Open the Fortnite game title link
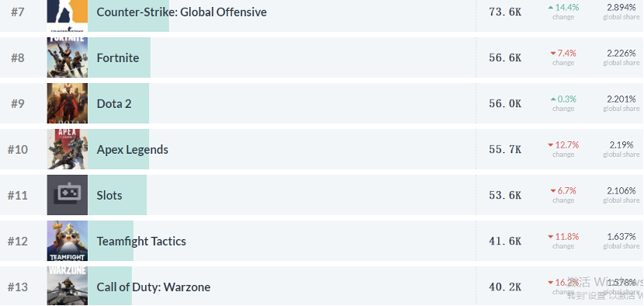Viewport: 644px width, 306px height. (x=118, y=57)
